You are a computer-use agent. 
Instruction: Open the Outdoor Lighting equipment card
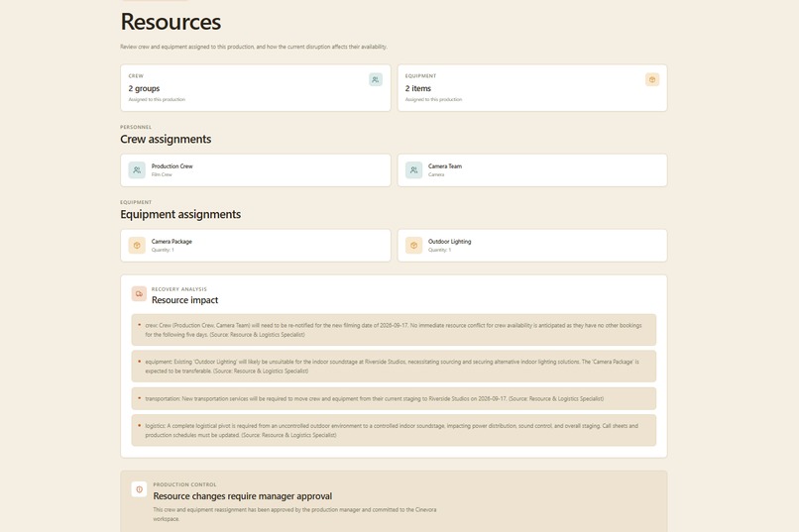(x=532, y=246)
